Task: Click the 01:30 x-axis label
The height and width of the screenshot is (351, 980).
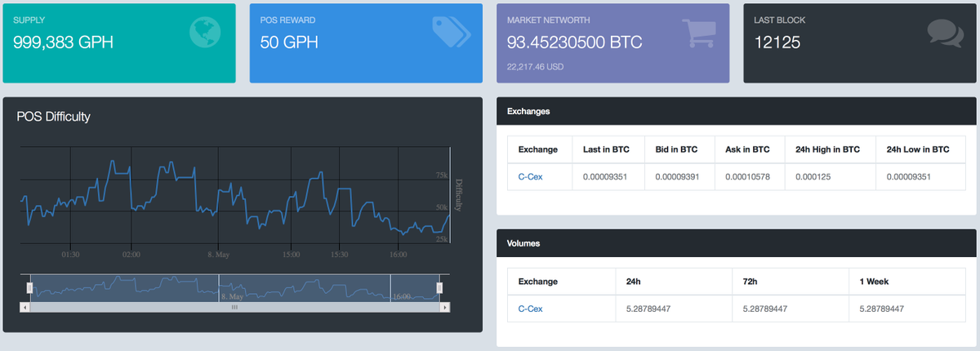Action: tap(70, 255)
